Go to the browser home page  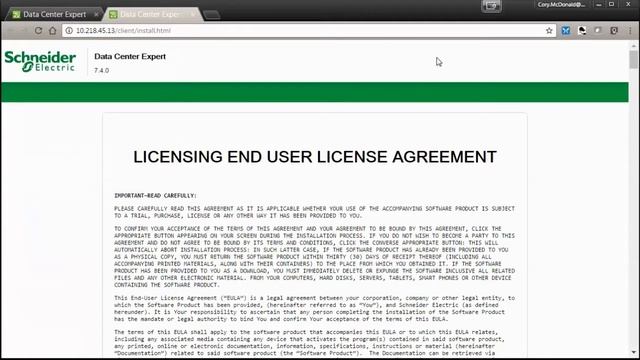coord(53,31)
